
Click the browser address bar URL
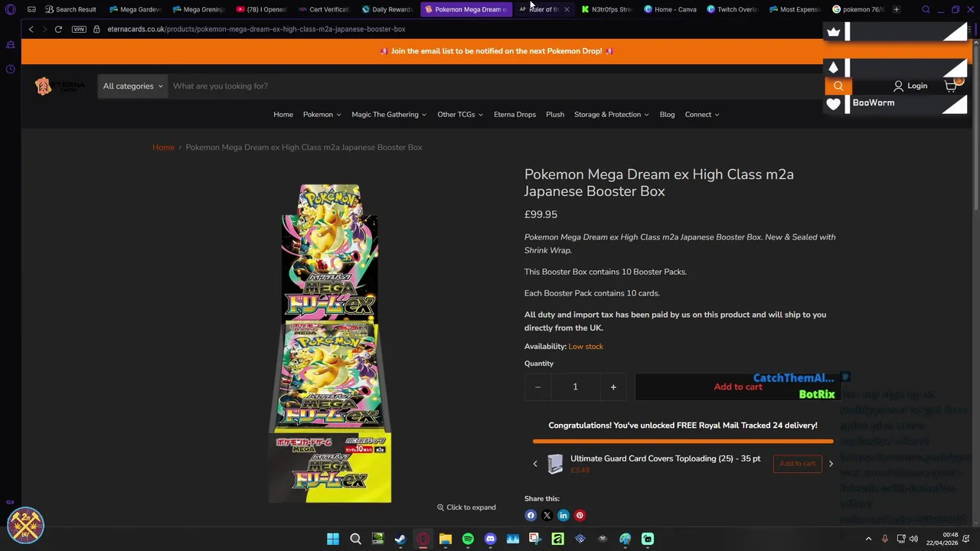[x=256, y=29]
